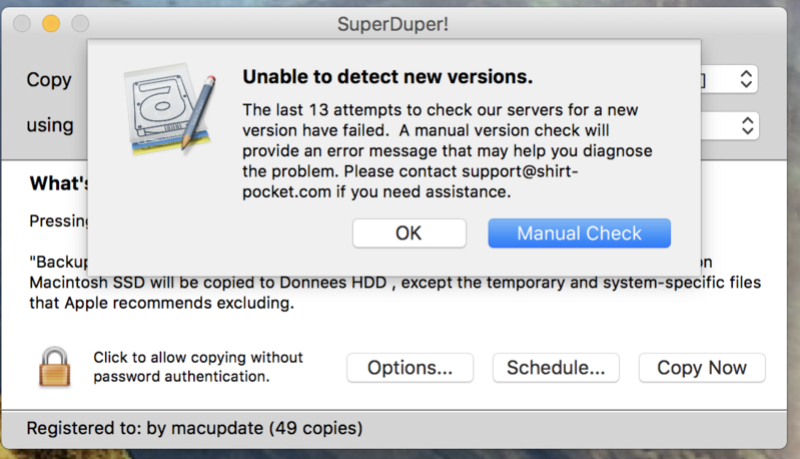Choose Manual Check to test for updates
Viewport: 800px width, 459px height.
579,234
